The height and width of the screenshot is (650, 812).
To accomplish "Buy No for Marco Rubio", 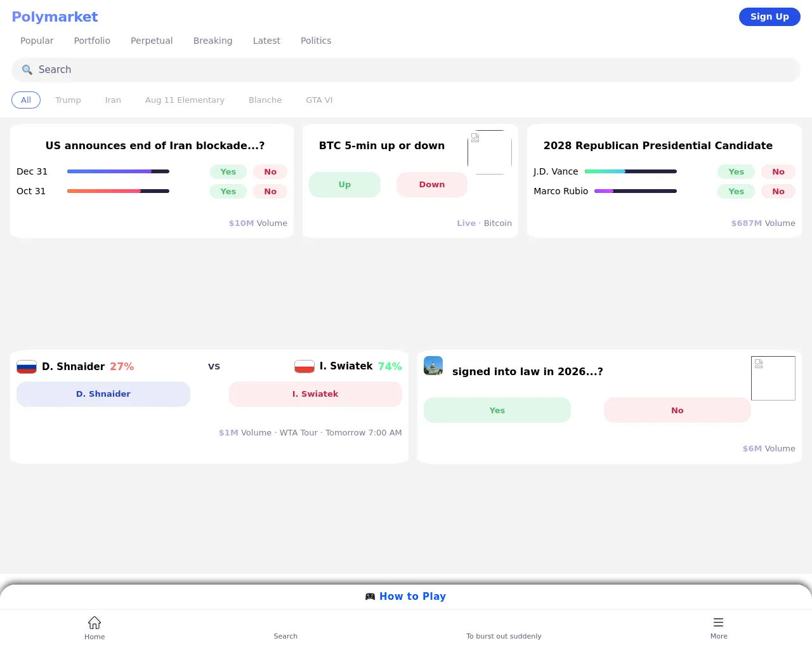I will click(778, 192).
